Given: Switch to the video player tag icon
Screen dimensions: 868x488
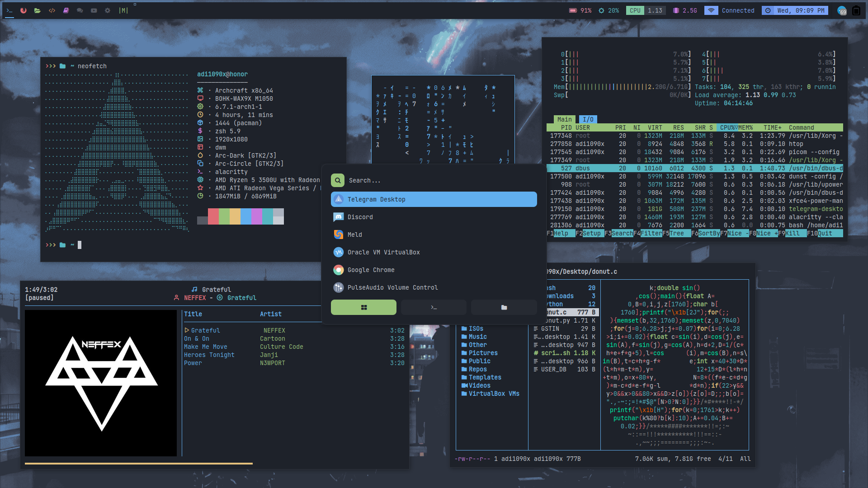Looking at the screenshot, I should coord(94,10).
